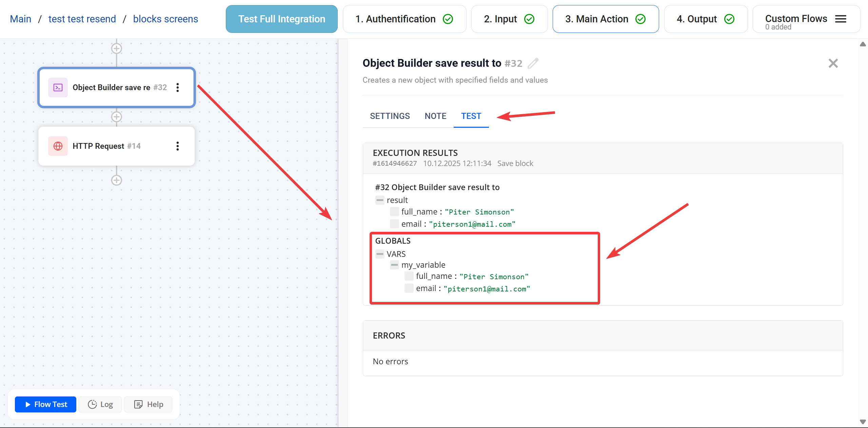Collapse the result tree node
The image size is (868, 428).
click(x=380, y=200)
